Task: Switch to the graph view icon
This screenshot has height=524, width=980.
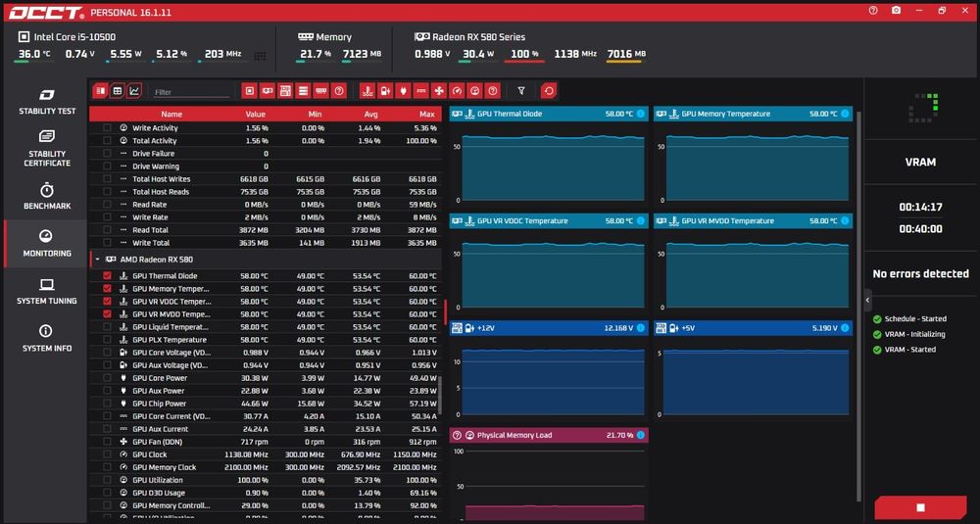Action: pos(134,91)
